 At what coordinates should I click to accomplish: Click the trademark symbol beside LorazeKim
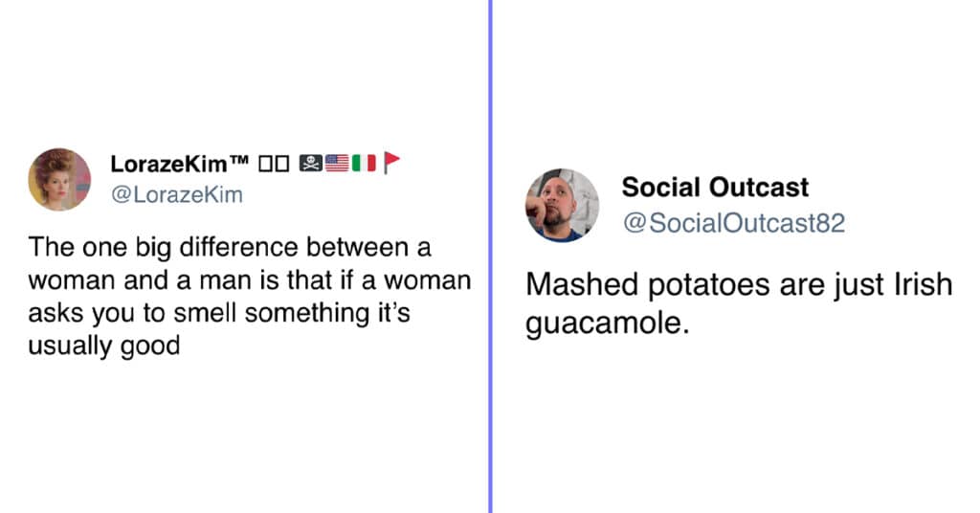point(239,159)
